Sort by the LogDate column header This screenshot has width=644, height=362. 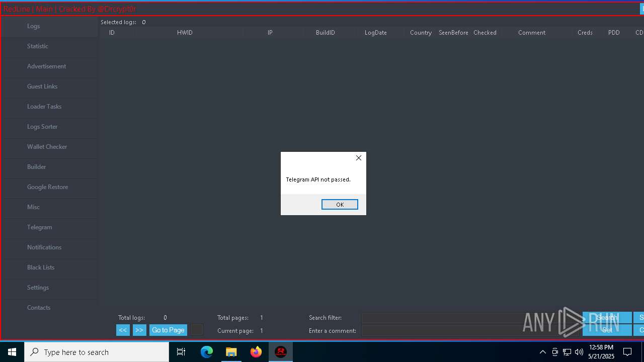coord(376,33)
